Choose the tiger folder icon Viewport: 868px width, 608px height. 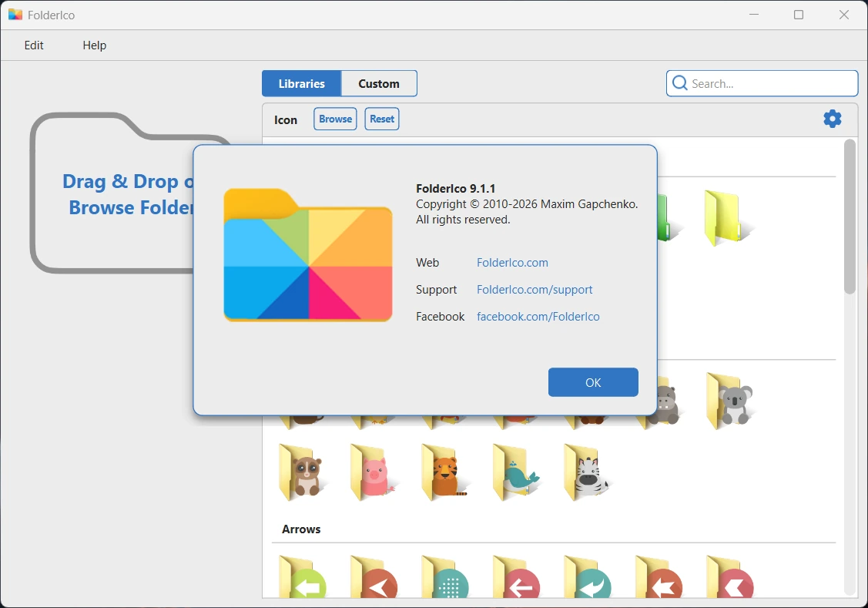[x=444, y=472]
